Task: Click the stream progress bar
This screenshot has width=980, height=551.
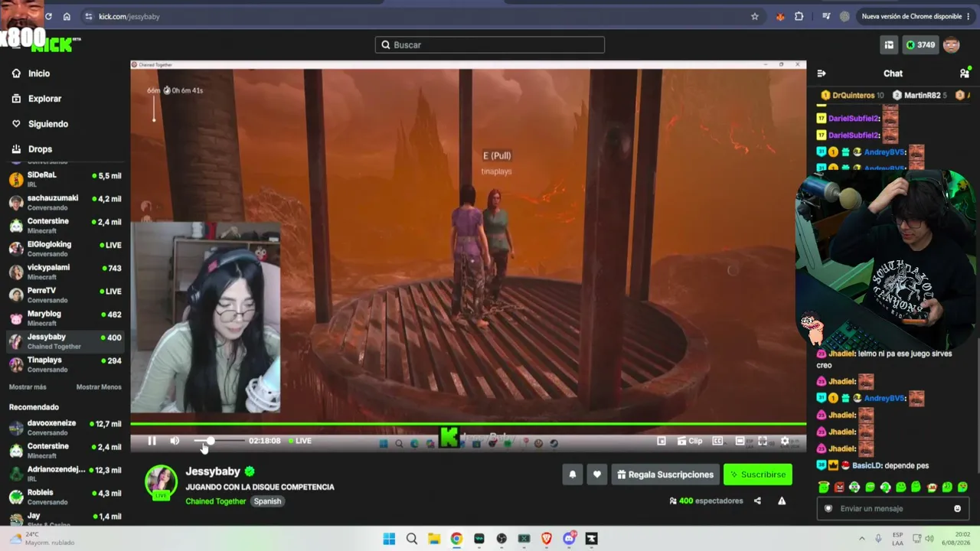Action: [x=468, y=424]
